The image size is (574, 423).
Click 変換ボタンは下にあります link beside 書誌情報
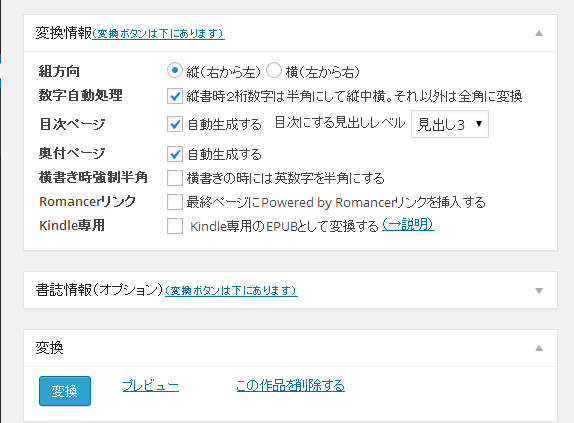point(231,291)
